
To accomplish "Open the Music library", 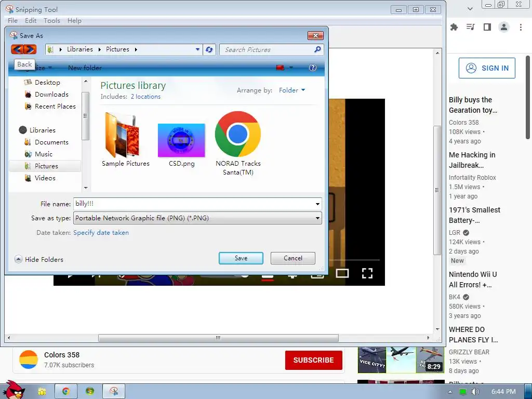I will click(x=44, y=154).
